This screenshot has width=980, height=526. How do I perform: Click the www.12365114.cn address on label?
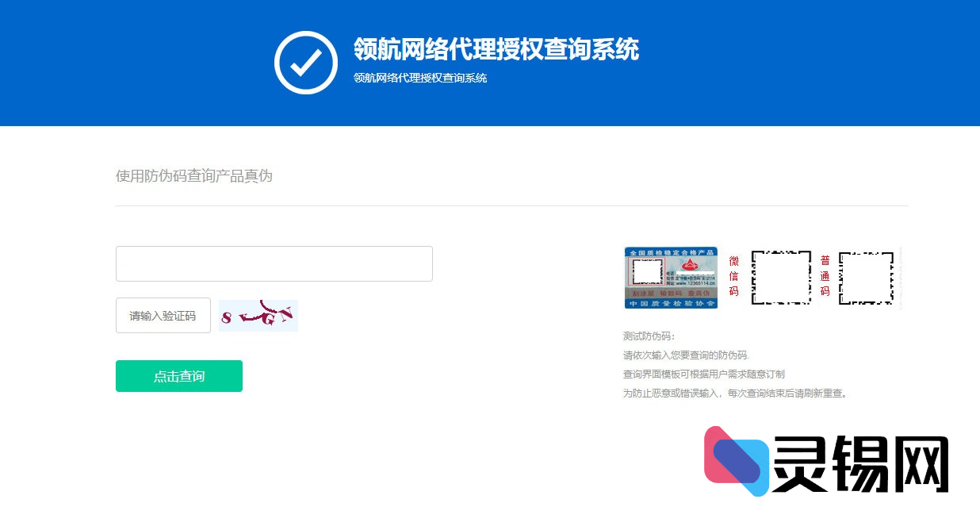pyautogui.click(x=695, y=284)
